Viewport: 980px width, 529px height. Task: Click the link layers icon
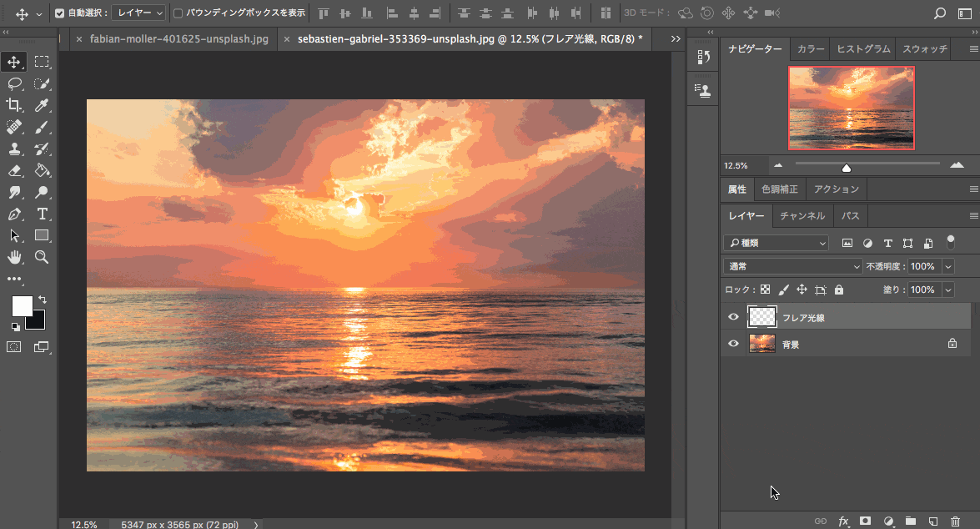[x=821, y=521]
